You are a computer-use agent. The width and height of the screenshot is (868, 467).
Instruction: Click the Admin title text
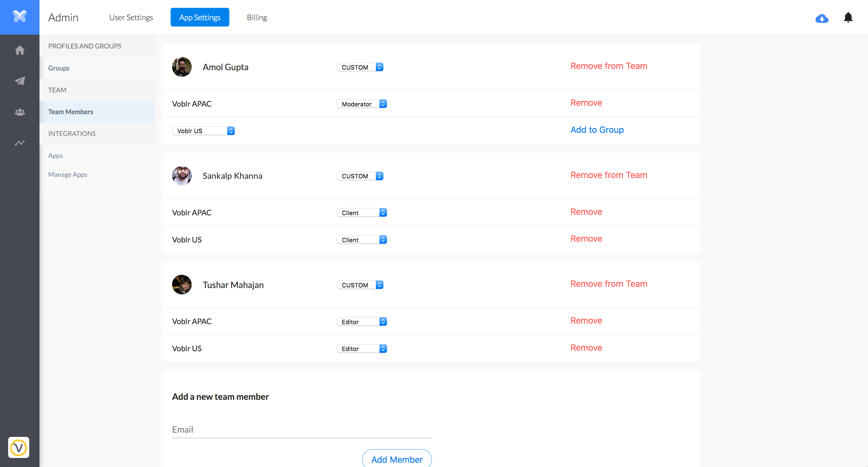pos(63,17)
